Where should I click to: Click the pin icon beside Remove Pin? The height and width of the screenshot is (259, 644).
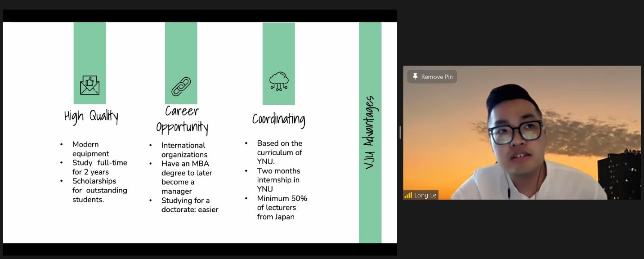tap(415, 76)
